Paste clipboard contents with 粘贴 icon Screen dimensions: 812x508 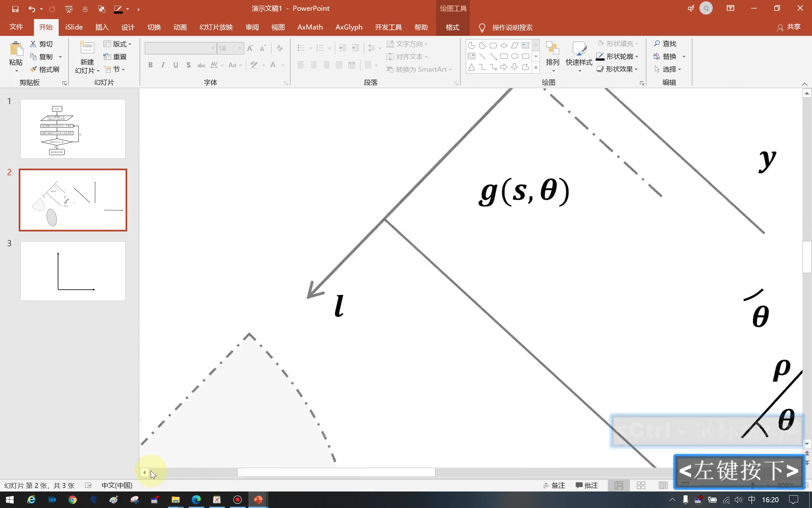click(x=16, y=49)
